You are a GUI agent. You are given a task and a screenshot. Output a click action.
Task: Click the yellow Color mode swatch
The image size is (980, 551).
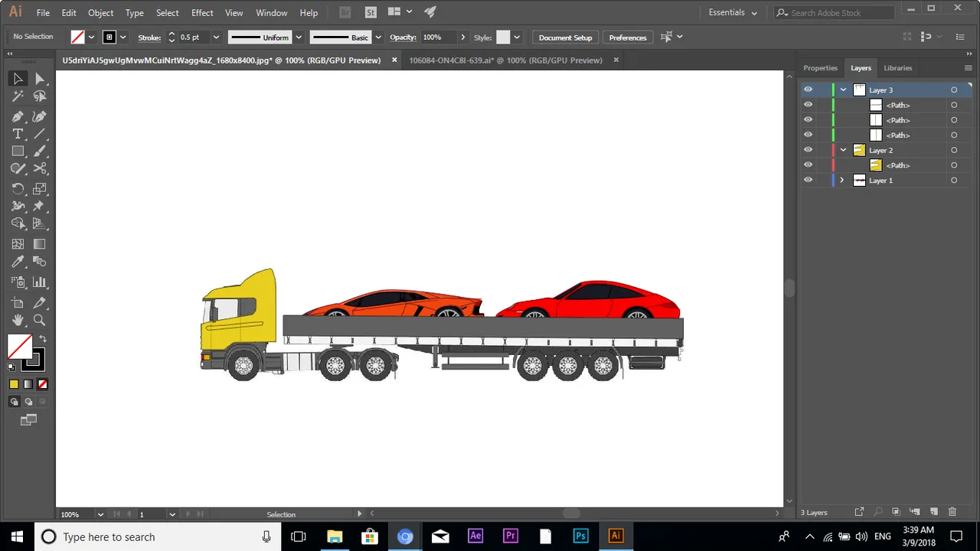tap(14, 384)
